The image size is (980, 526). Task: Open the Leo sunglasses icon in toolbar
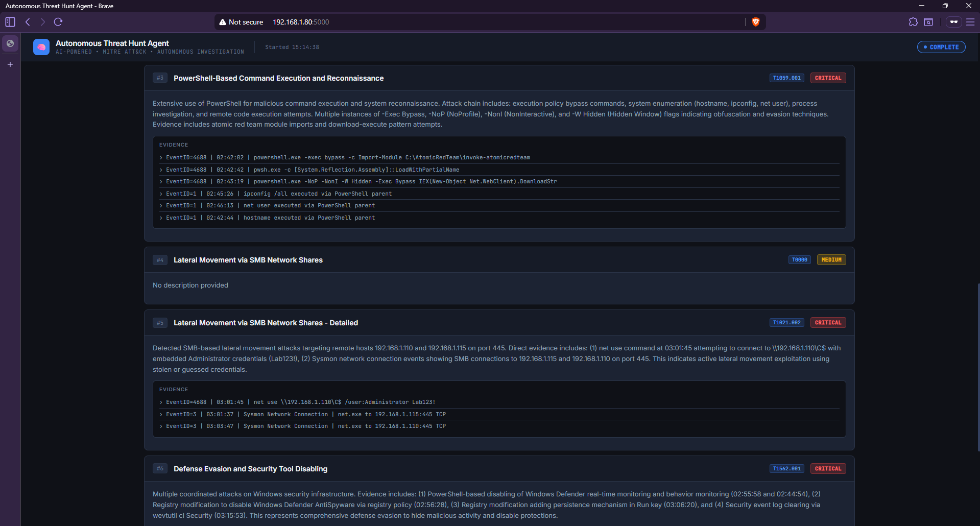(953, 22)
